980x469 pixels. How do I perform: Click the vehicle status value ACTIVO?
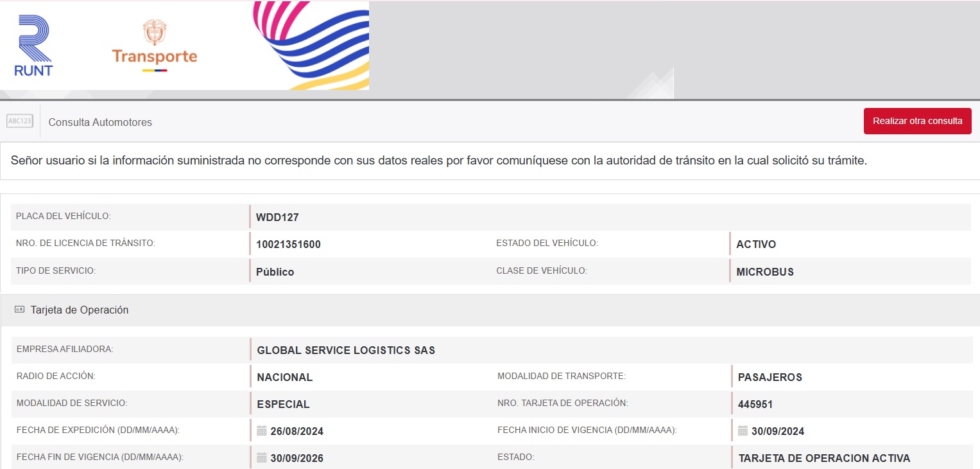pos(756,244)
